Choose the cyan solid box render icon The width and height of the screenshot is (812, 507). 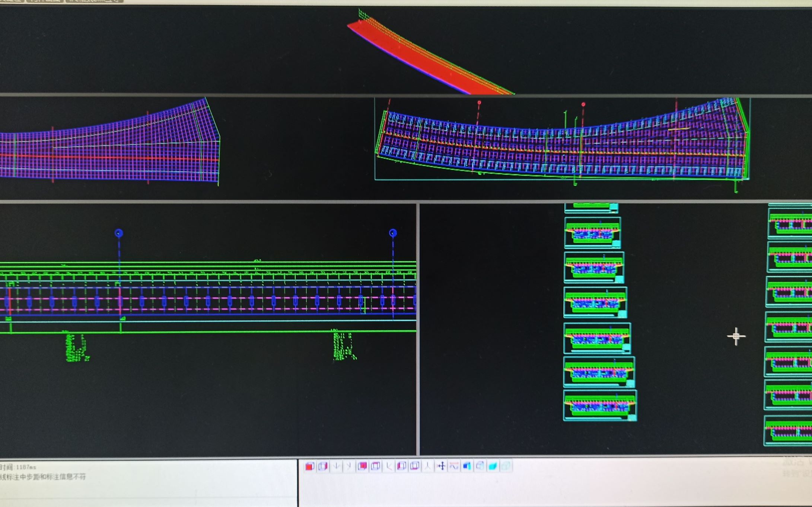pos(493,466)
